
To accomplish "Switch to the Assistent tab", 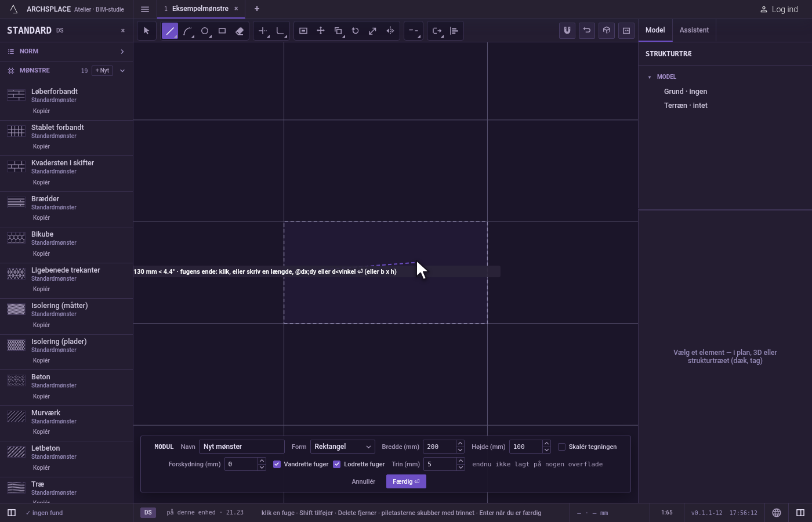I will [x=694, y=30].
